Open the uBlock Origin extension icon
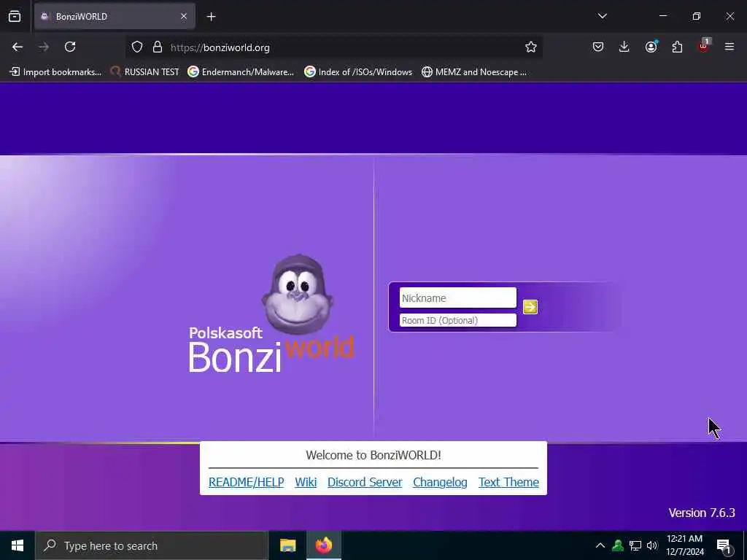 704,46
